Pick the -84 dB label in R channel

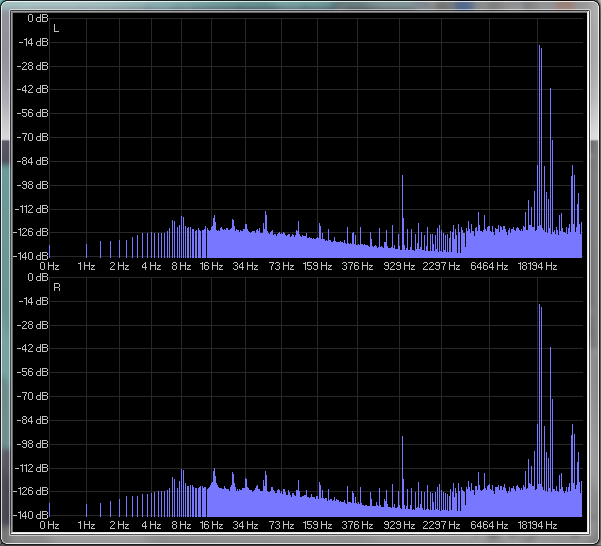click(33, 420)
